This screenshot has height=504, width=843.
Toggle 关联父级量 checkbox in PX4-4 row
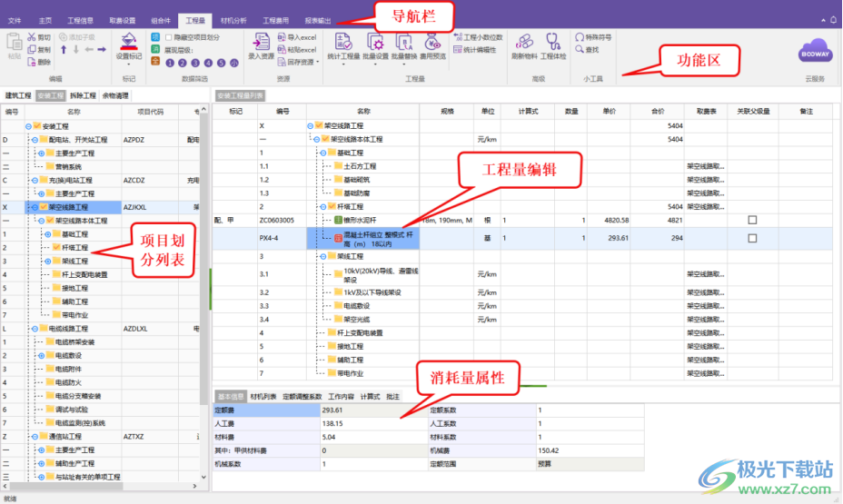coord(753,238)
